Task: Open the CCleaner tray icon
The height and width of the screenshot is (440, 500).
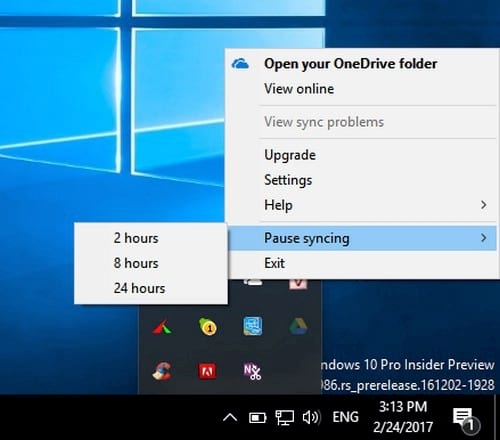Action: coord(162,371)
